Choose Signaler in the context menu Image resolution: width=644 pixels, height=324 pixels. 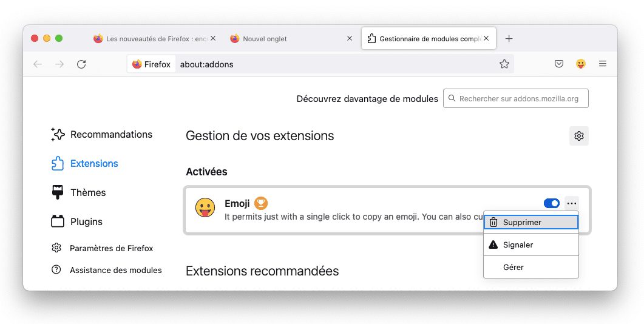(x=531, y=245)
